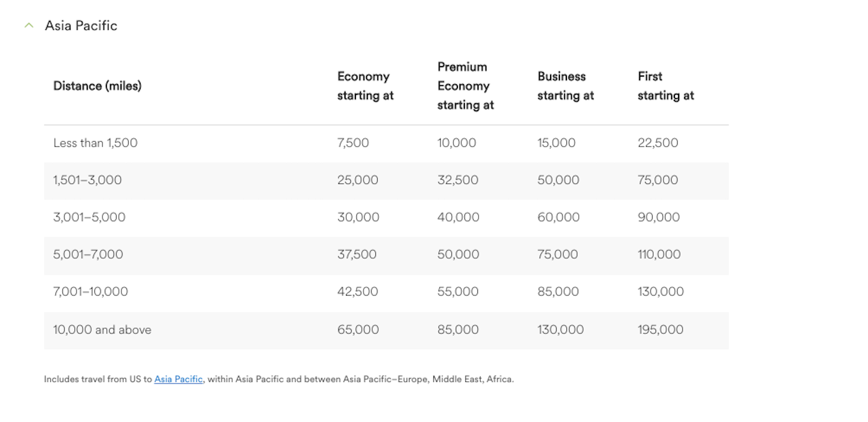The image size is (868, 422).
Task: Click the 37,500 economy price cell
Action: pyautogui.click(x=356, y=254)
